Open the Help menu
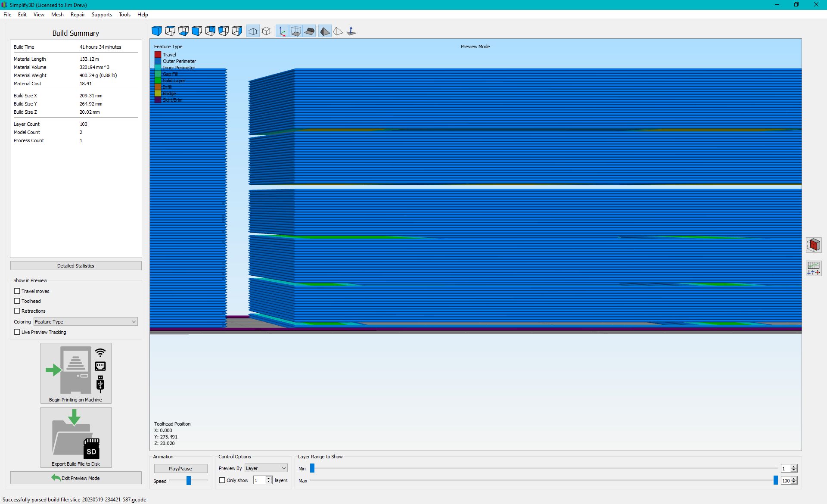827x504 pixels. [143, 15]
